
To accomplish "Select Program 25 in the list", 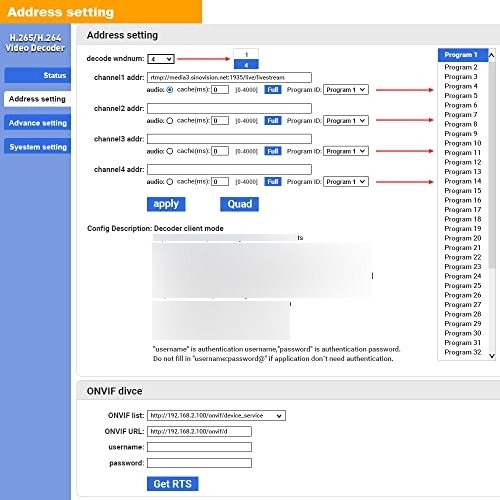I will [463, 286].
